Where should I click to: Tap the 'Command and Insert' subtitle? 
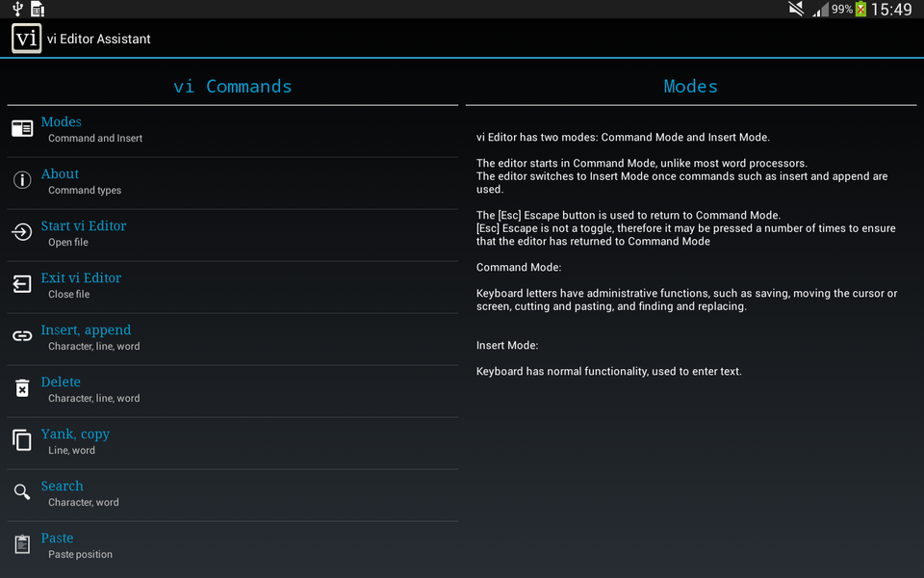pos(95,138)
